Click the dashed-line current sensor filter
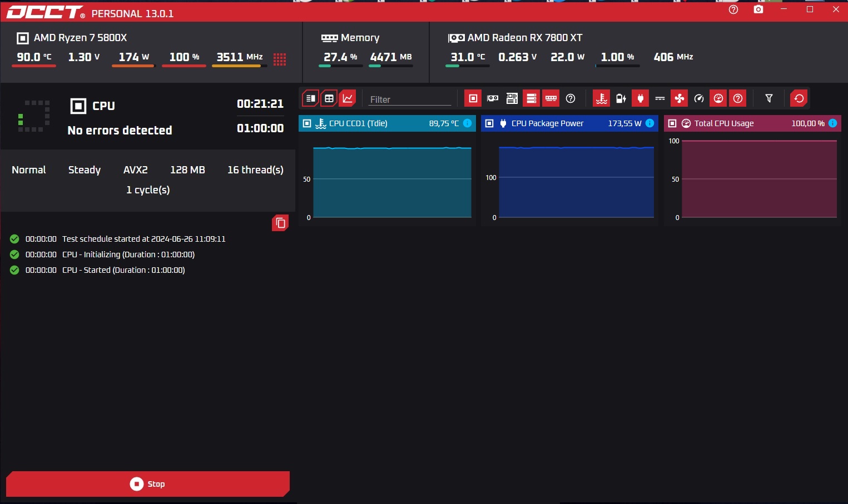 pyautogui.click(x=660, y=98)
